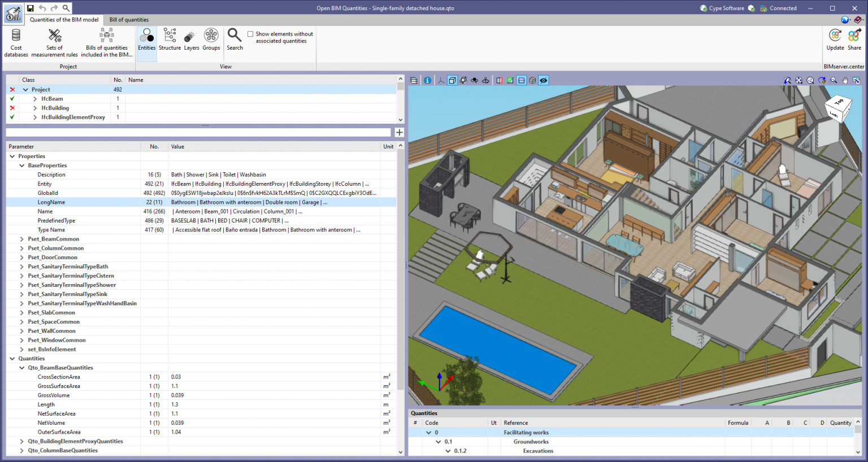Toggle the green check for IfcBeam row

(x=12, y=99)
